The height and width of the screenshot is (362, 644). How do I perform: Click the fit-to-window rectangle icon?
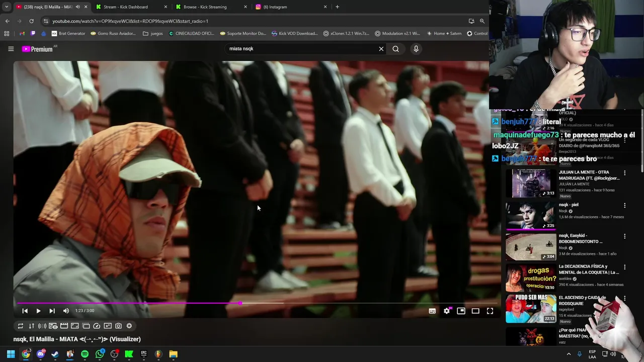click(x=75, y=326)
